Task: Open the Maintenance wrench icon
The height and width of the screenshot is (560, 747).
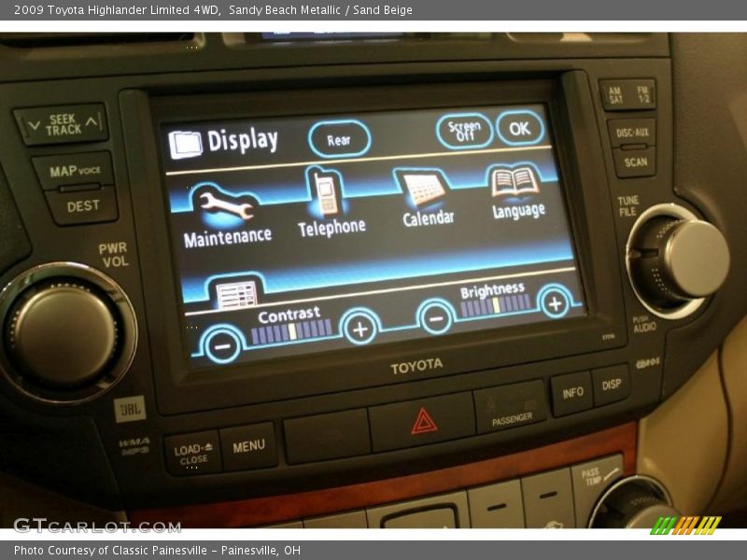Action: 226,207
